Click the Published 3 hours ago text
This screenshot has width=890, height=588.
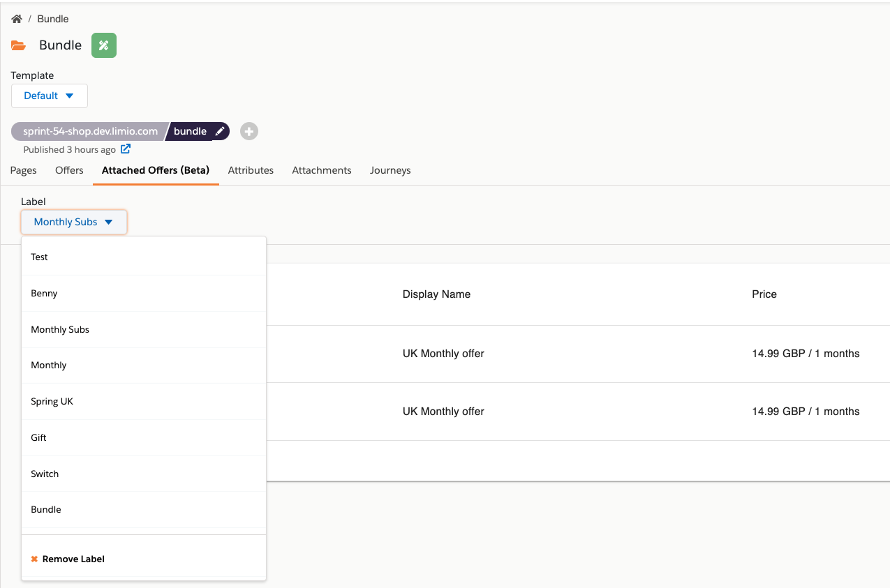coord(70,150)
